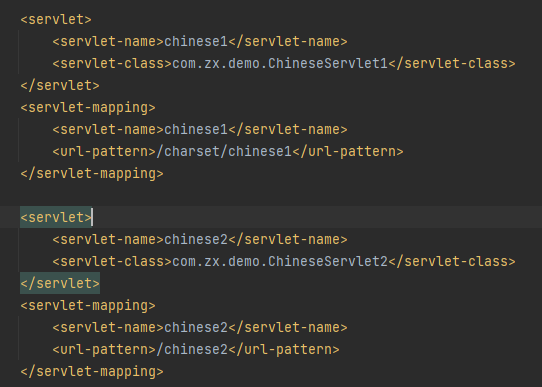Click chinese1 name directly above /charset/chinese1 pattern

coord(196,130)
